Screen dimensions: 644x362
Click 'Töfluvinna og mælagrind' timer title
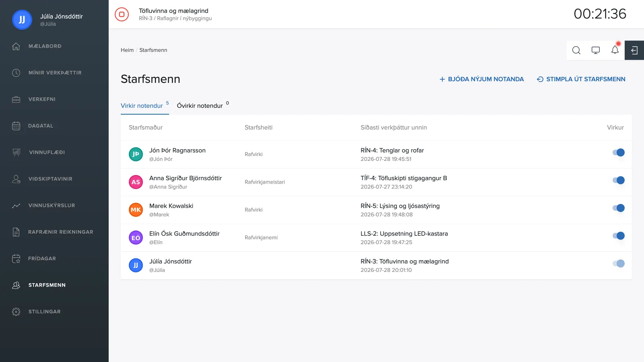173,11
